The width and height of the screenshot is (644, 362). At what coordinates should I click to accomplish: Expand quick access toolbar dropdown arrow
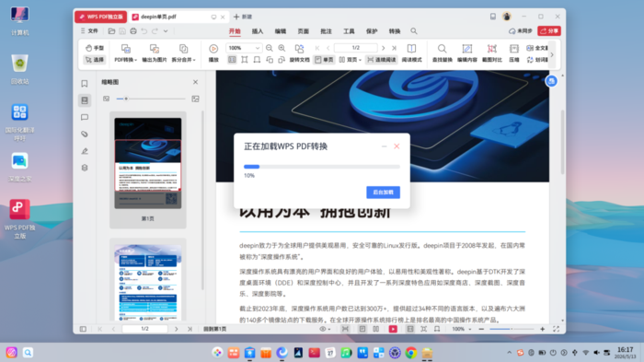(166, 30)
